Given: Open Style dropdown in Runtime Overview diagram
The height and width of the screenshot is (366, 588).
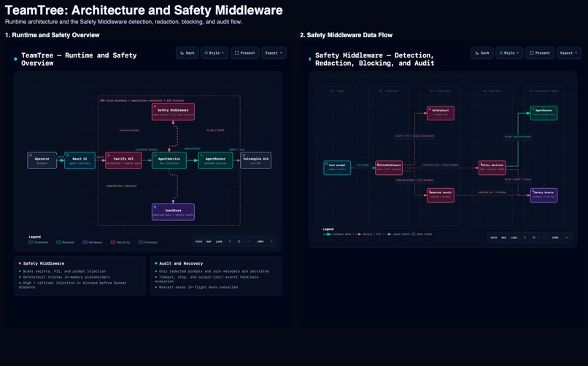Looking at the screenshot, I should coord(214,52).
